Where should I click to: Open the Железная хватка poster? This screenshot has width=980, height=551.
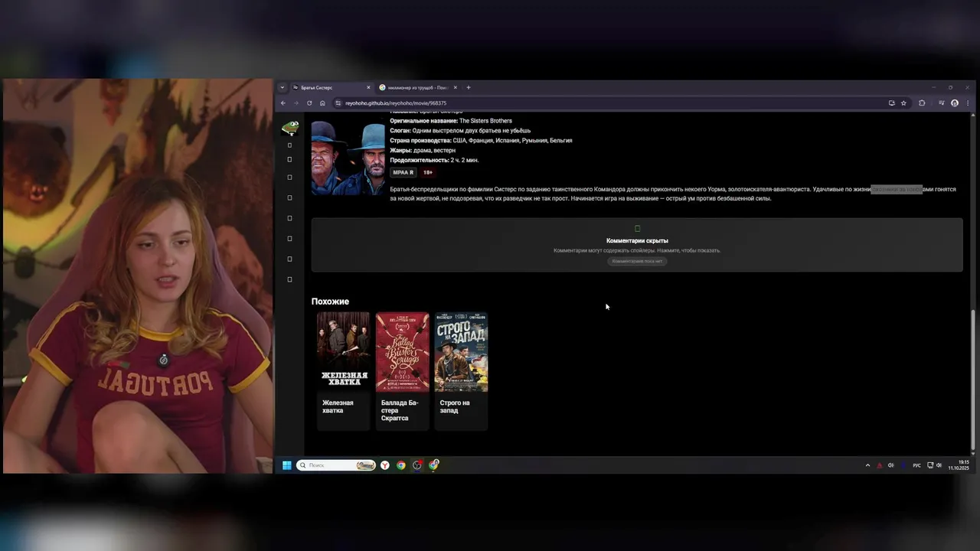click(x=343, y=352)
